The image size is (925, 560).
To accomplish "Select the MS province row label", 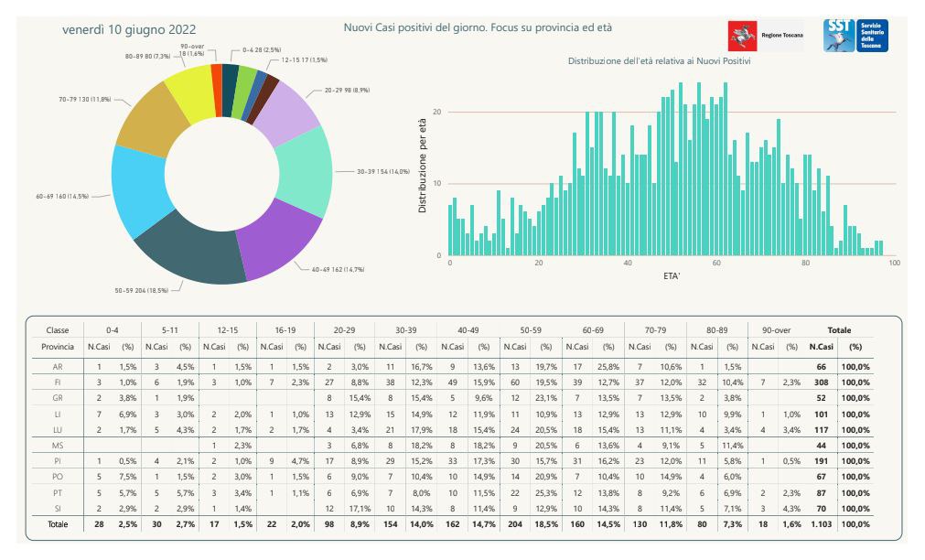I will [58, 446].
